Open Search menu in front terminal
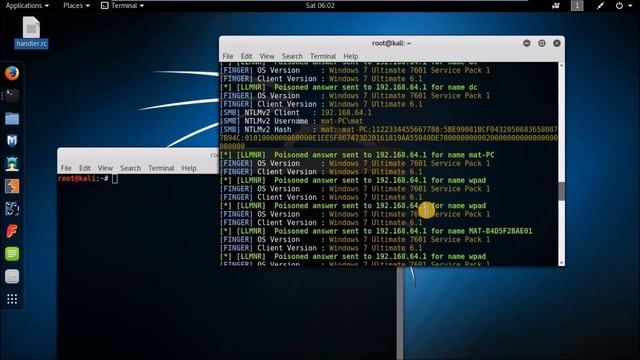The width and height of the screenshot is (640, 360). coord(292,56)
